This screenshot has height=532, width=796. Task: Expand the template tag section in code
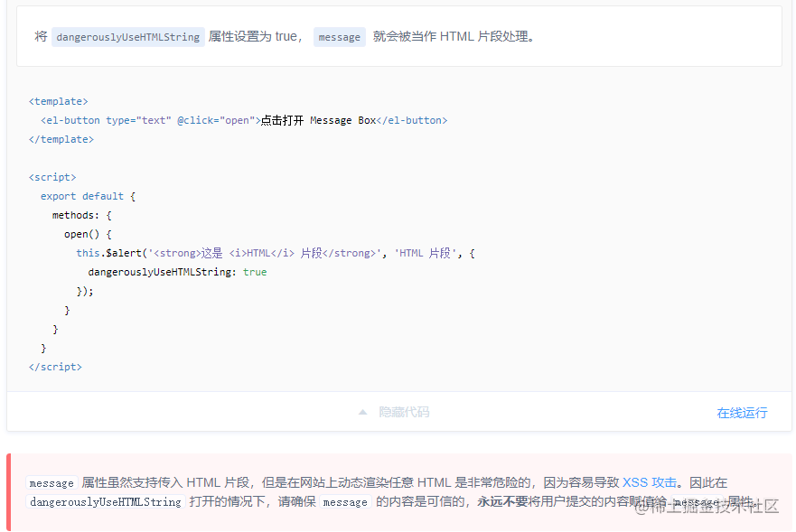(58, 101)
